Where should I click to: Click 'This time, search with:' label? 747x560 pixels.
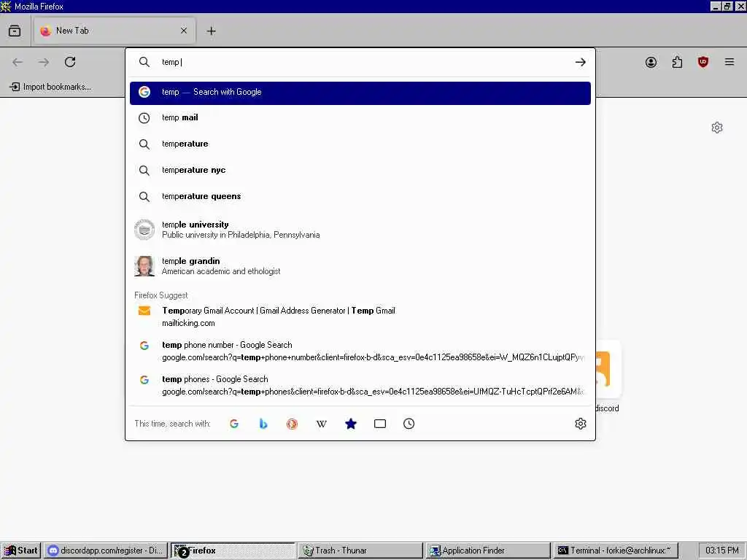tap(172, 424)
